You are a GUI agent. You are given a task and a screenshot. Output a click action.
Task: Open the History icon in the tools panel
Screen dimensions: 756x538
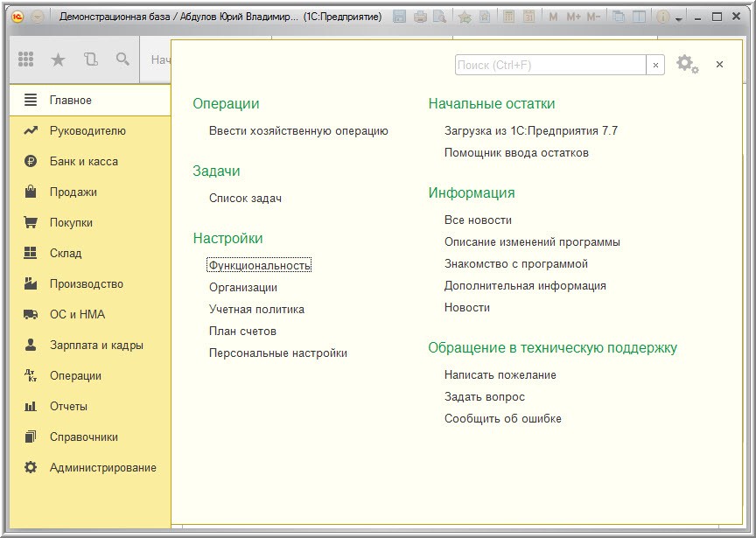tap(90, 59)
